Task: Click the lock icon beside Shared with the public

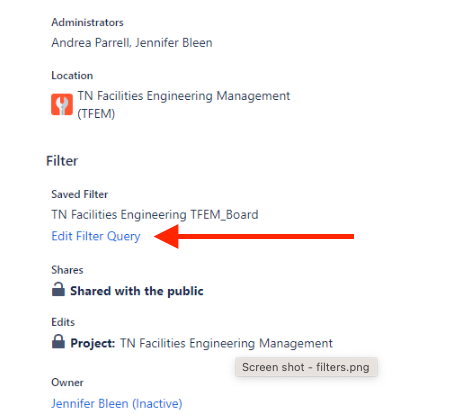Action: coord(58,289)
